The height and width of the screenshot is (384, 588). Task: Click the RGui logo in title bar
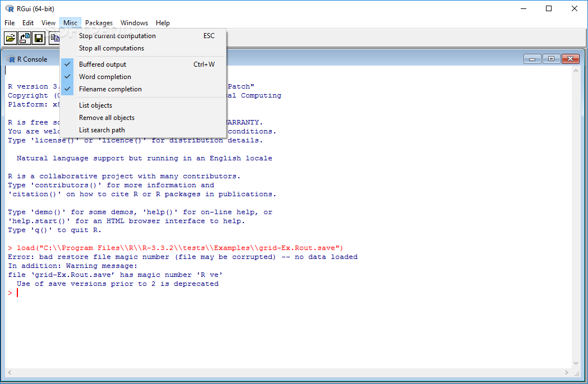[x=10, y=8]
